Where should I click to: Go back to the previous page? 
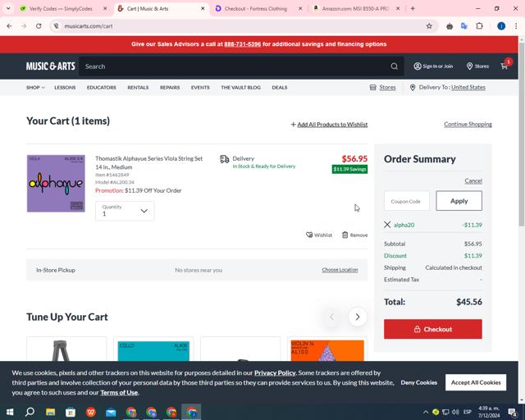(9, 26)
